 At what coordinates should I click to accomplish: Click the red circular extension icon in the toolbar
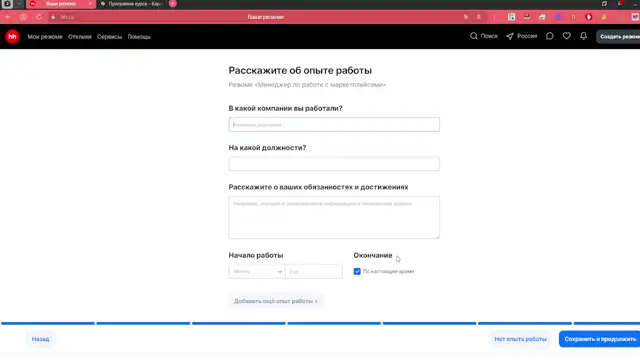[x=589, y=17]
